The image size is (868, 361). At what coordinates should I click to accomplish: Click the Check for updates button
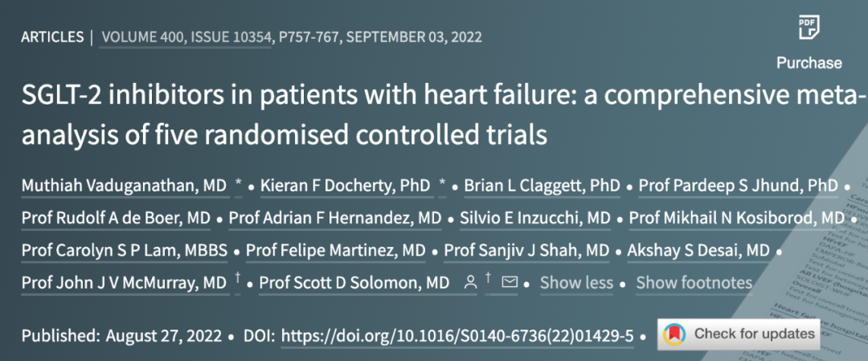pyautogui.click(x=739, y=334)
